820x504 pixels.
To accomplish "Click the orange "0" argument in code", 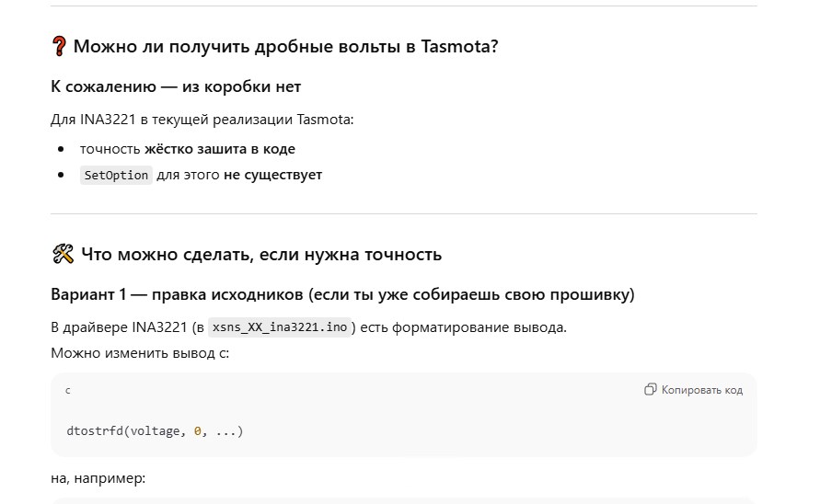I will [x=198, y=430].
